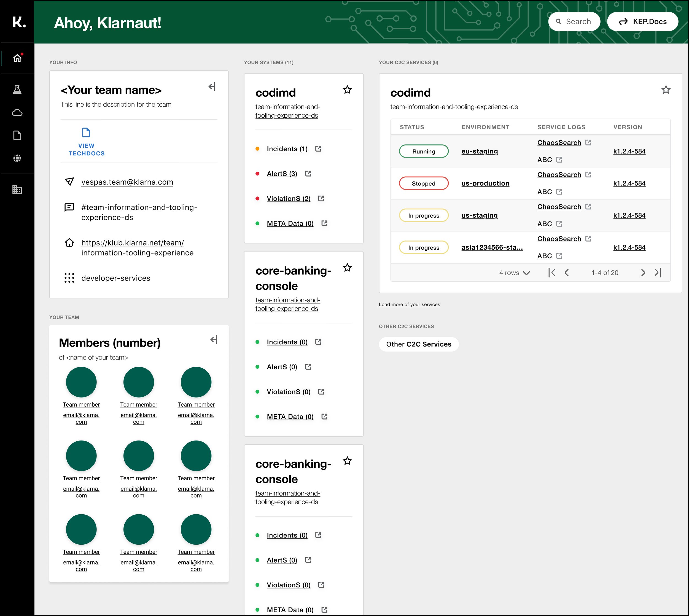The width and height of the screenshot is (689, 616).
Task: Click the Stopped status badge
Action: 424,183
